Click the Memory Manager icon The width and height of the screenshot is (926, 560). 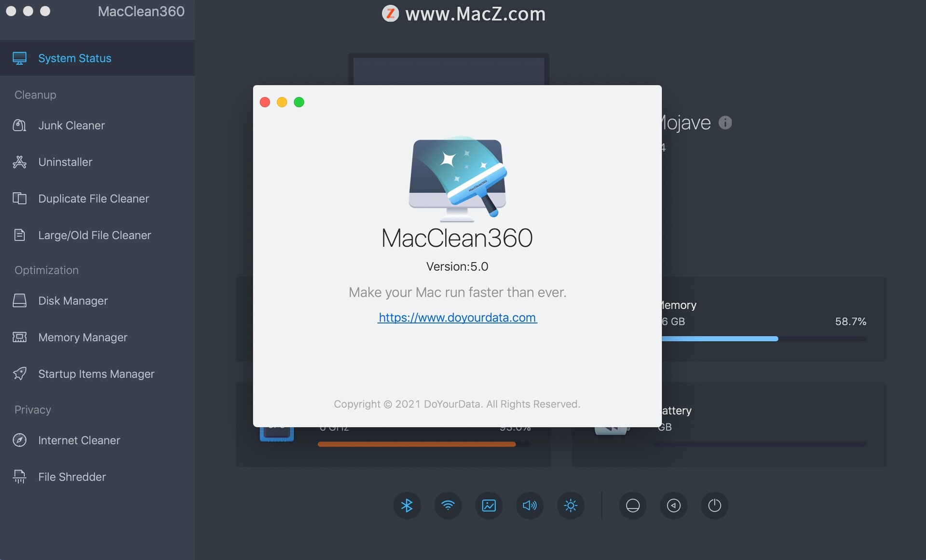click(18, 336)
